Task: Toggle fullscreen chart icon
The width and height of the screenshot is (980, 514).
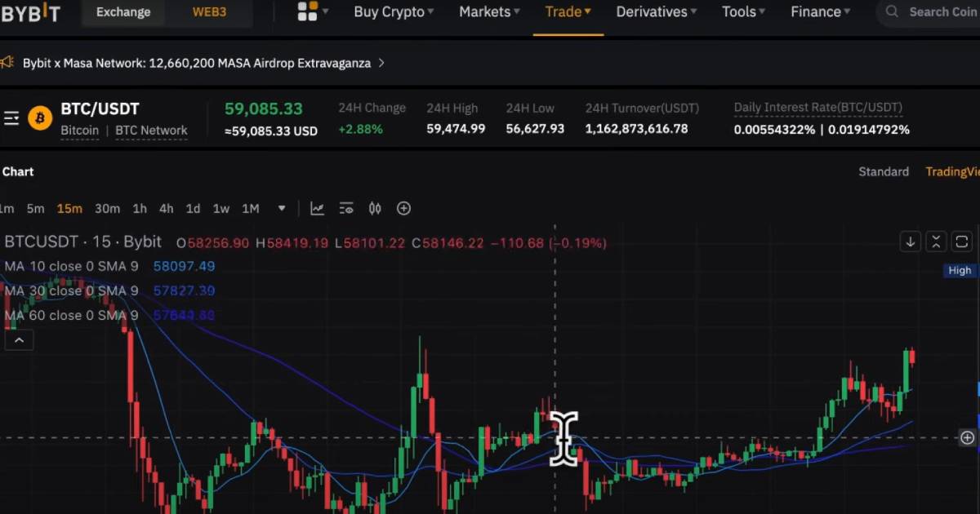Action: 962,241
